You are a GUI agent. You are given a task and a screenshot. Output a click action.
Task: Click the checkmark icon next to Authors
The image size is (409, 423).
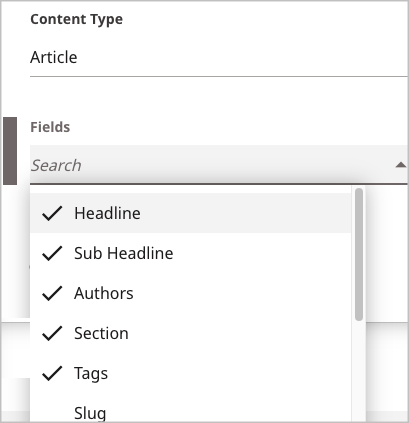[x=52, y=293]
